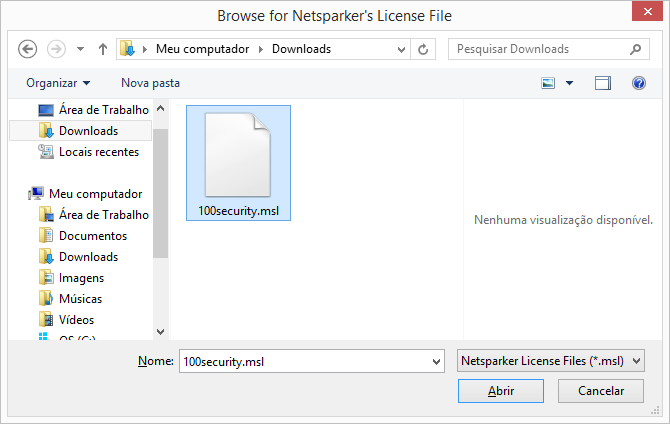Click the Cancelar button
Viewport: 670px width, 424px height.
[601, 391]
